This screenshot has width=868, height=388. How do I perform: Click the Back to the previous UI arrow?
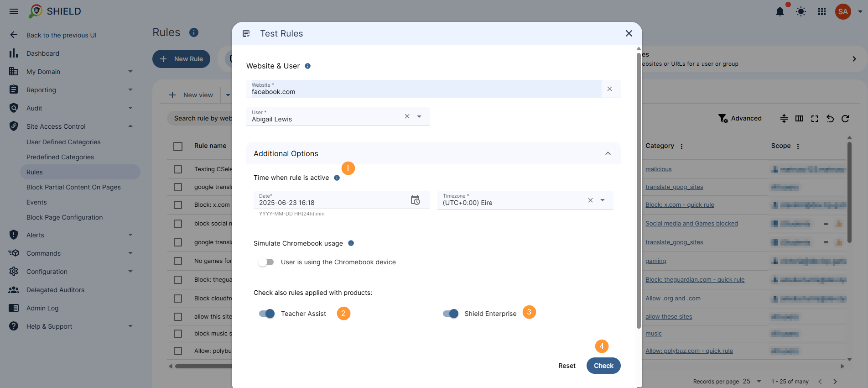(x=14, y=35)
